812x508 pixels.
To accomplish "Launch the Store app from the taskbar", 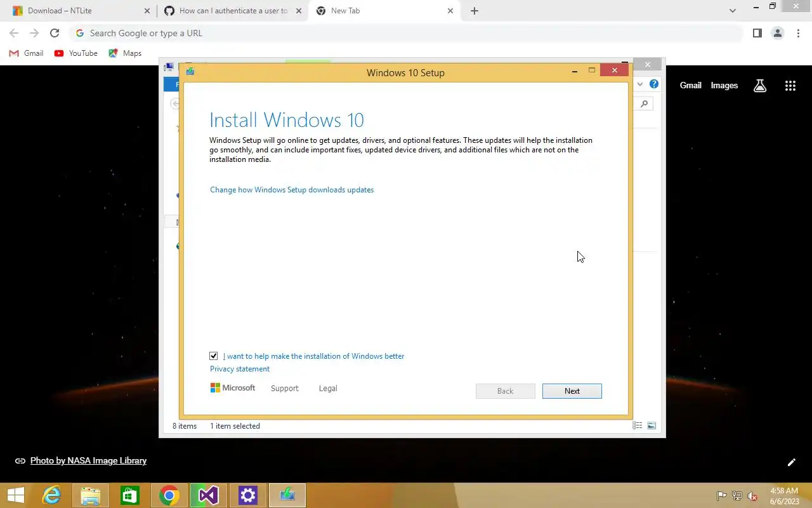I will pyautogui.click(x=129, y=495).
